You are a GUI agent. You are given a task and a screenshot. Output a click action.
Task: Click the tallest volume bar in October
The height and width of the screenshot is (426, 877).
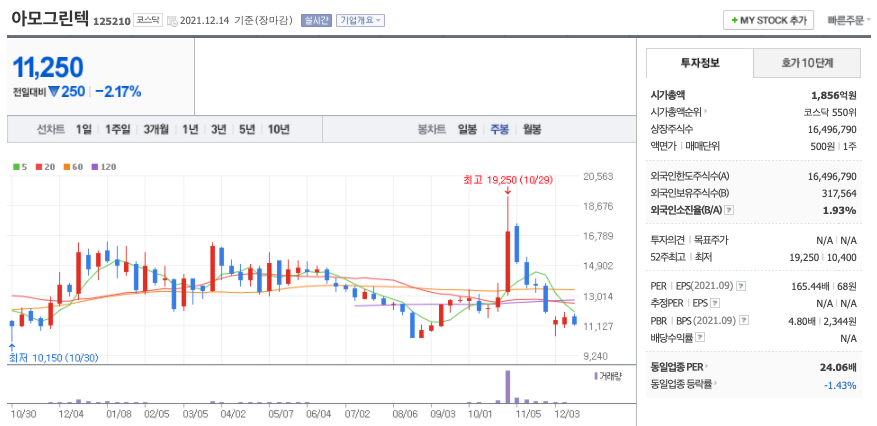[x=508, y=386]
